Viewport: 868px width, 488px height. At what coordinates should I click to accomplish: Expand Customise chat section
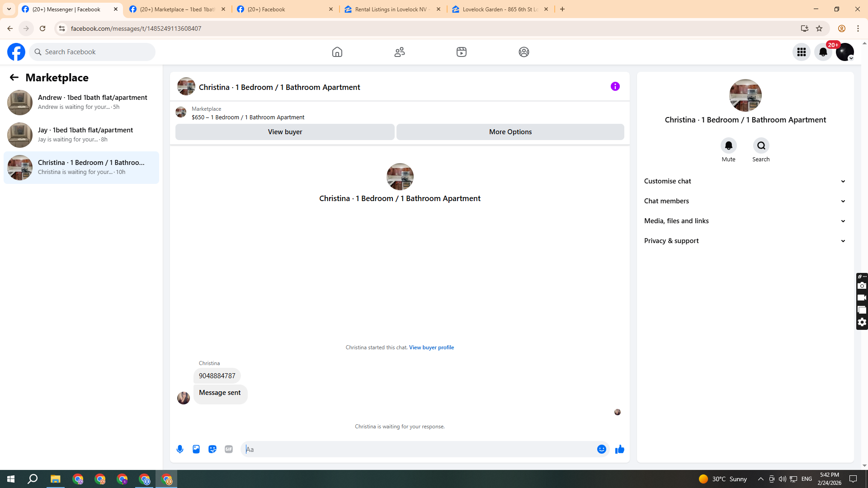pos(745,181)
